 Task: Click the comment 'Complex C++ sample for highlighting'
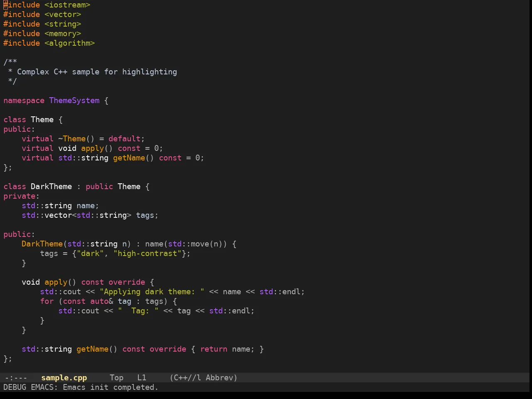pyautogui.click(x=97, y=72)
